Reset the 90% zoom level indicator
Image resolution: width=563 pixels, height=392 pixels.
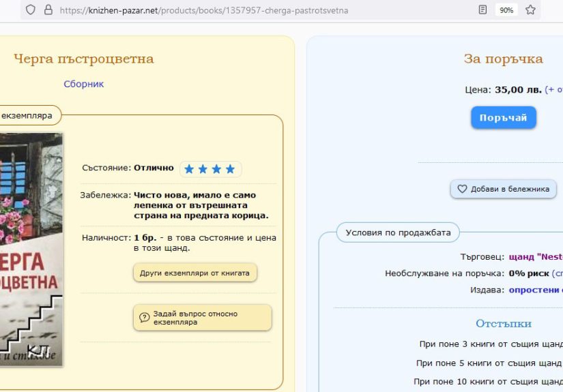(506, 10)
